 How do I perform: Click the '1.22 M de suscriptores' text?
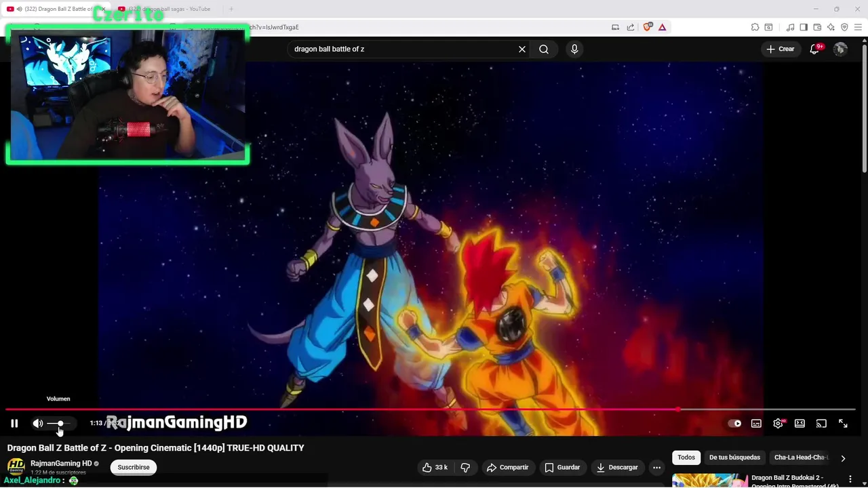(58, 472)
